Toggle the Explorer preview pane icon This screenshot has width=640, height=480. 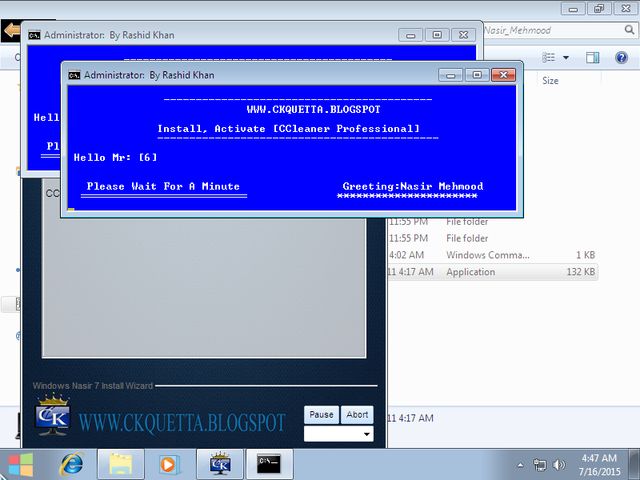click(x=592, y=58)
